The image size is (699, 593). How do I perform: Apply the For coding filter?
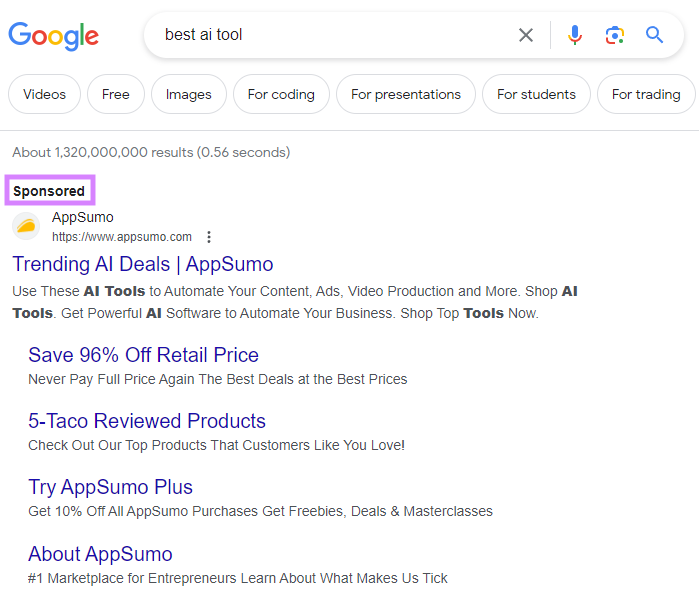click(x=281, y=94)
